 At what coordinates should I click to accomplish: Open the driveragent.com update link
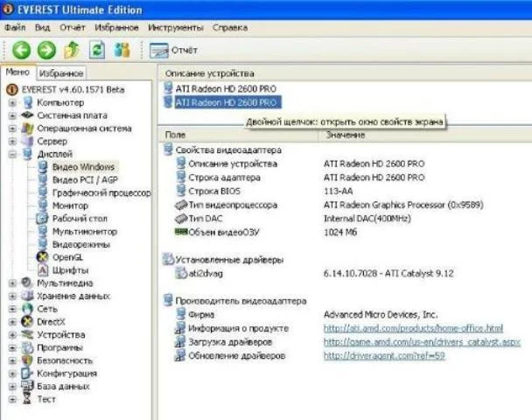(384, 355)
